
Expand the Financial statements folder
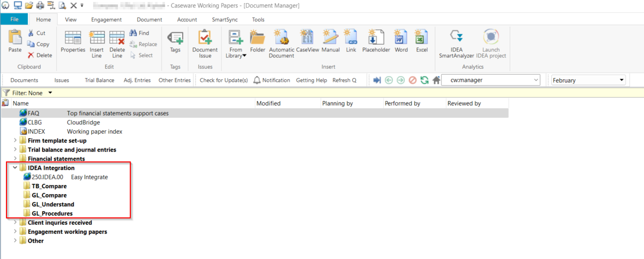(15, 159)
